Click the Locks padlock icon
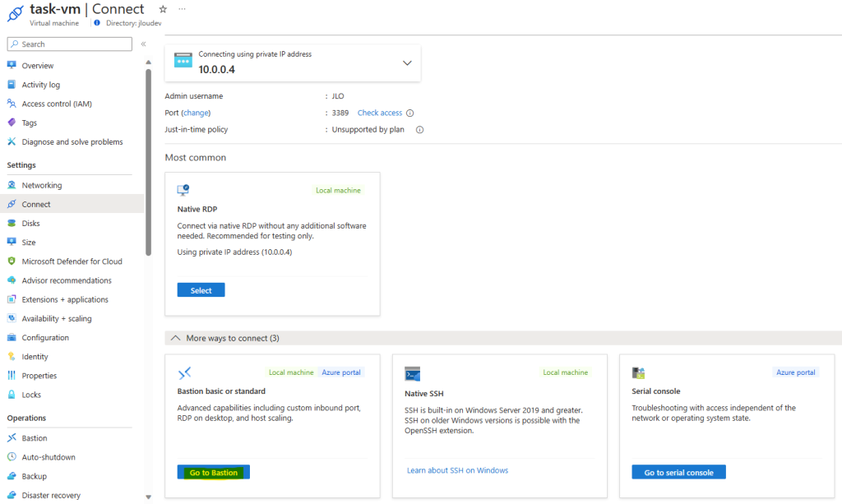The image size is (842, 504). click(x=12, y=395)
